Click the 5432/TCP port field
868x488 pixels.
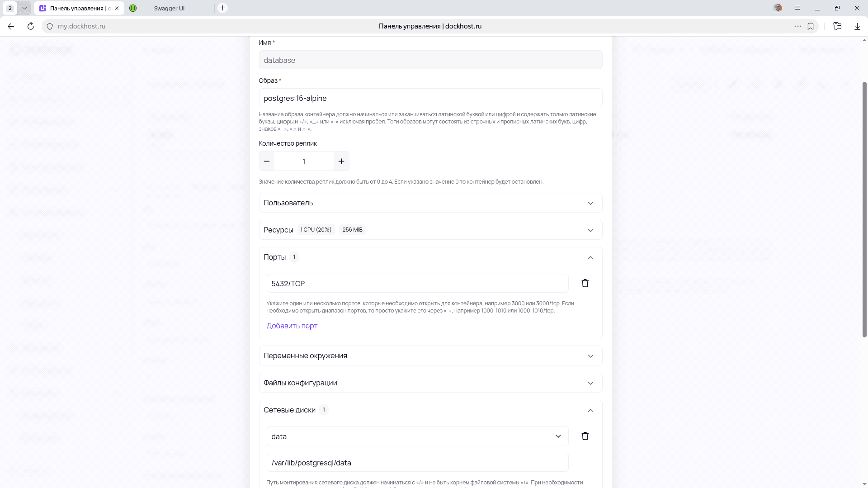point(417,284)
